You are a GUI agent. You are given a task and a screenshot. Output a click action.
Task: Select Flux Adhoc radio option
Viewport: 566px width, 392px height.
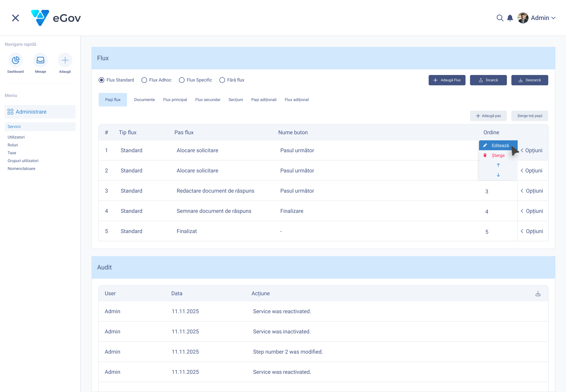point(144,80)
